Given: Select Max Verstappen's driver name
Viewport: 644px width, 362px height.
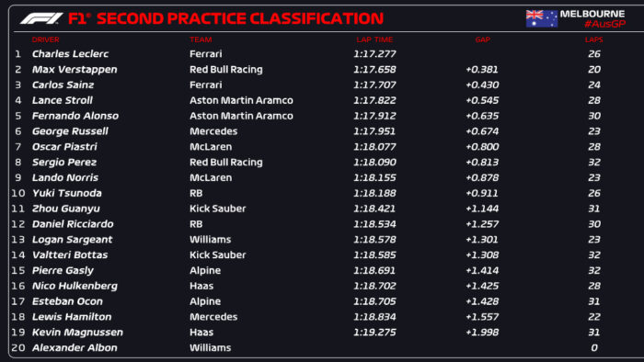Looking at the screenshot, I should (75, 69).
